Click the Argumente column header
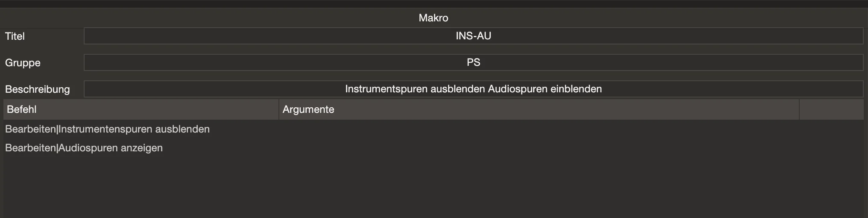Screen dimensions: 868x218 coord(539,109)
